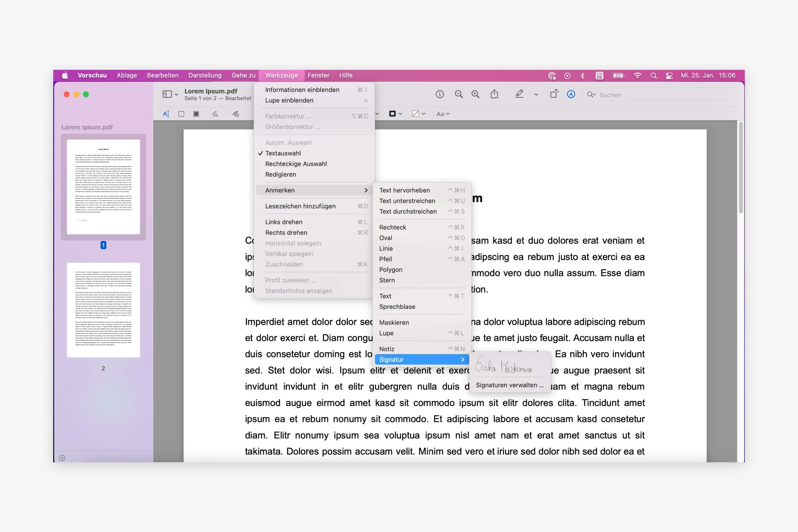Viewport: 798px width, 532px height.
Task: Insert a Rechteck shape
Action: 422,227
